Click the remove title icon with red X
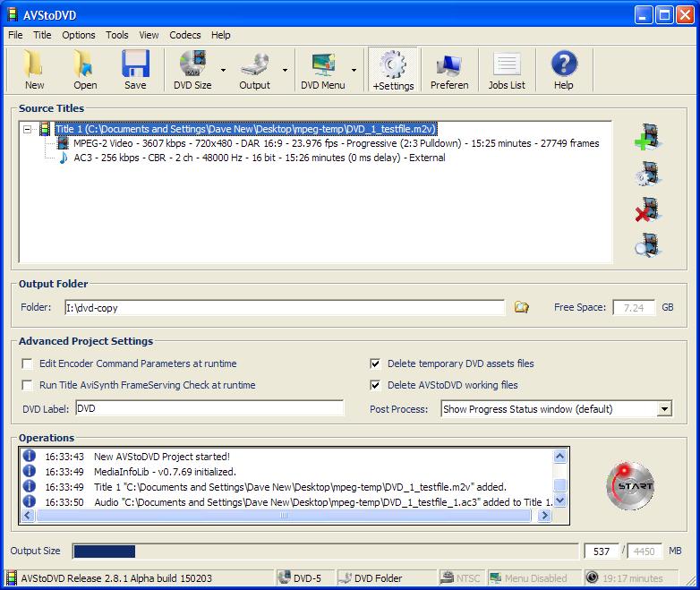This screenshot has height=590, width=700. [x=648, y=209]
